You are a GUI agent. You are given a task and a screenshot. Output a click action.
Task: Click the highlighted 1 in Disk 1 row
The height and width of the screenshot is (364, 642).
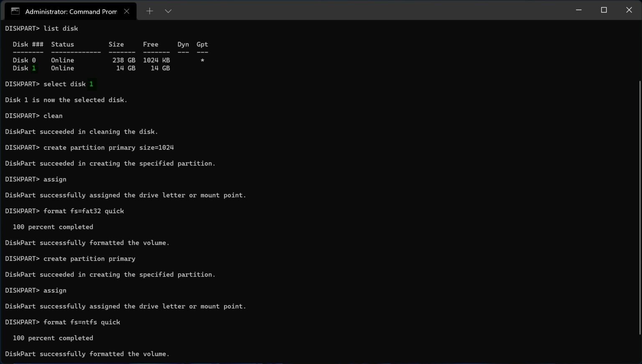click(x=34, y=68)
